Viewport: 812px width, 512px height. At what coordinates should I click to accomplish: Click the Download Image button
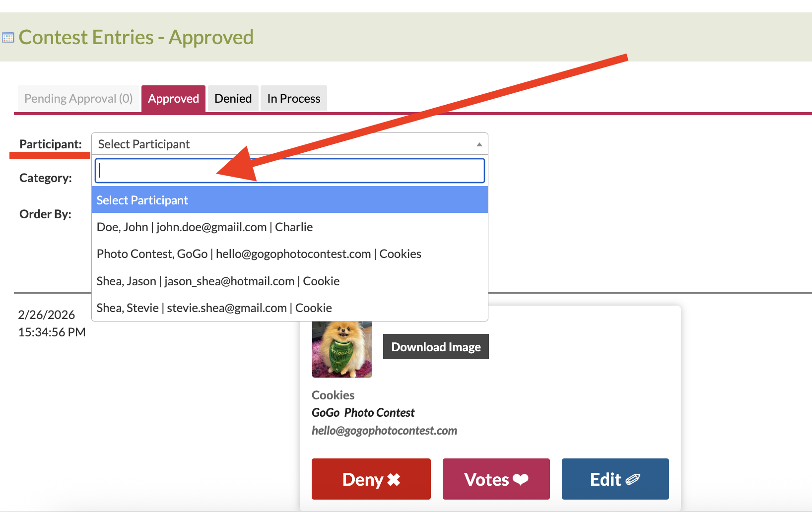(x=436, y=347)
